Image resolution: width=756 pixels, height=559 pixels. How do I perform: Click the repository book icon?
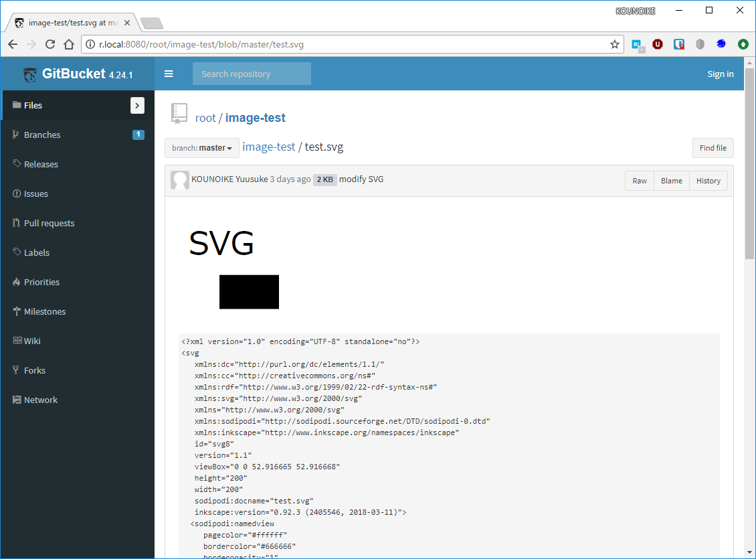[179, 114]
